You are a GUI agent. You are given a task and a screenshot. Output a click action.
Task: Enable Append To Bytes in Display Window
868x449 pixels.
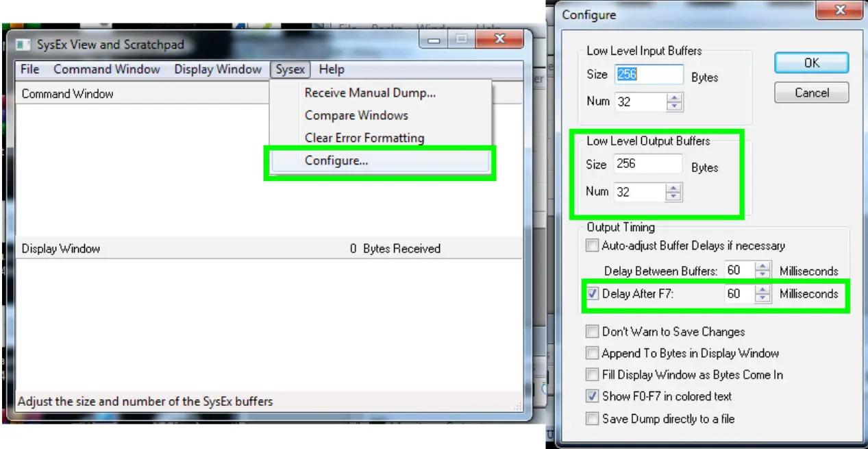point(592,353)
